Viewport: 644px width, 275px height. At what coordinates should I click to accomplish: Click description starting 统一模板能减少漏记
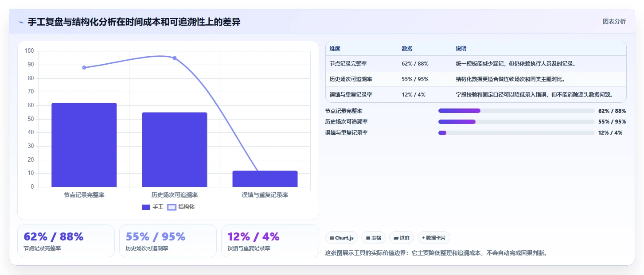click(x=515, y=64)
